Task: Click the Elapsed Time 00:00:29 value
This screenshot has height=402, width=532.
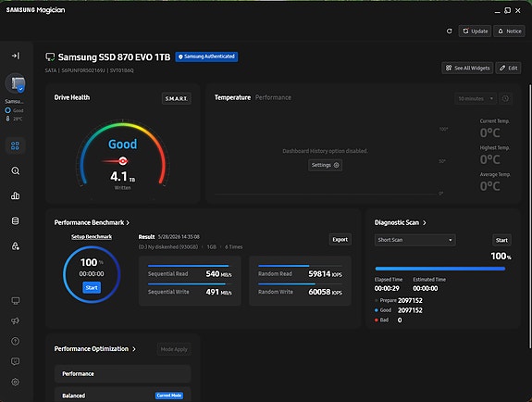Action: click(387, 288)
